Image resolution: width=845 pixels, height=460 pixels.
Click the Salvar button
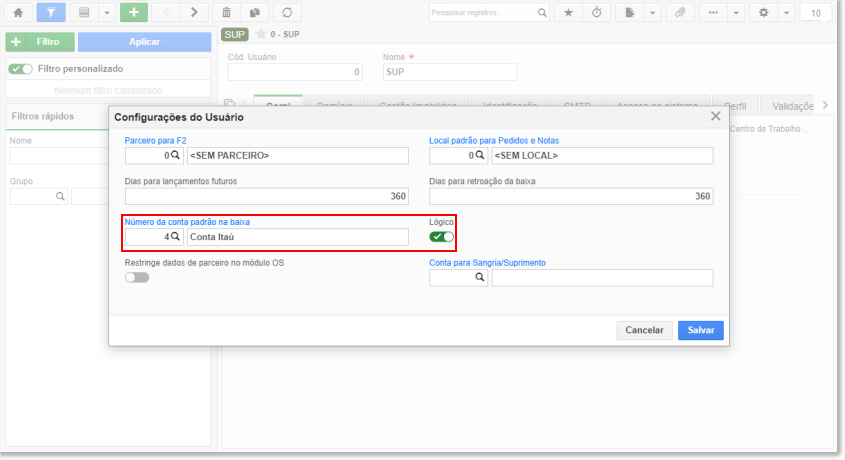pyautogui.click(x=701, y=330)
